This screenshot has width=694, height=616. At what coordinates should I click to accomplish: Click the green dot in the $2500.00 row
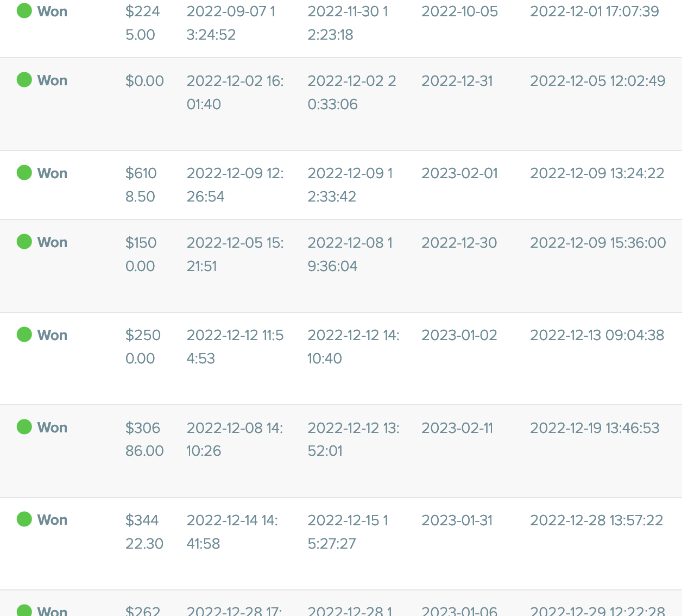click(24, 335)
